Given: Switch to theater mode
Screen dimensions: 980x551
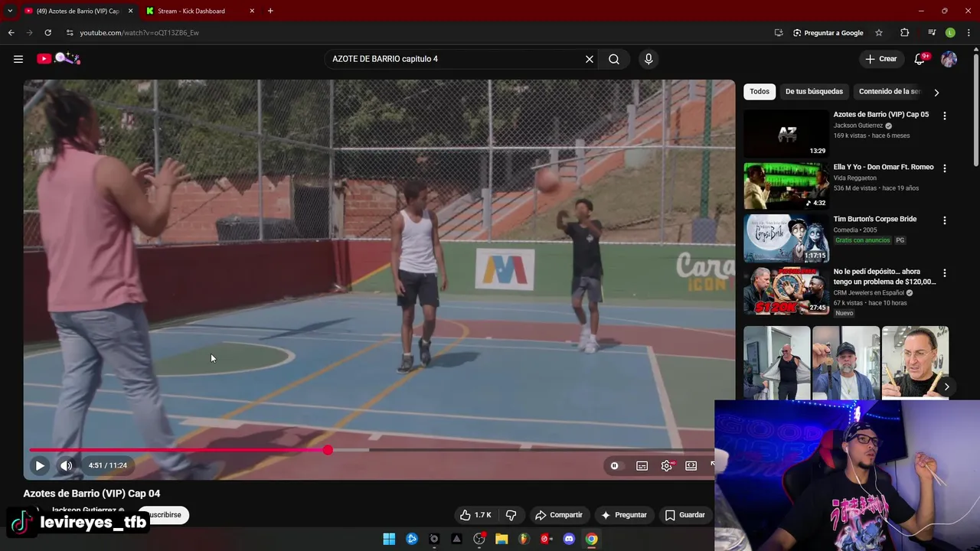Looking at the screenshot, I should [691, 465].
